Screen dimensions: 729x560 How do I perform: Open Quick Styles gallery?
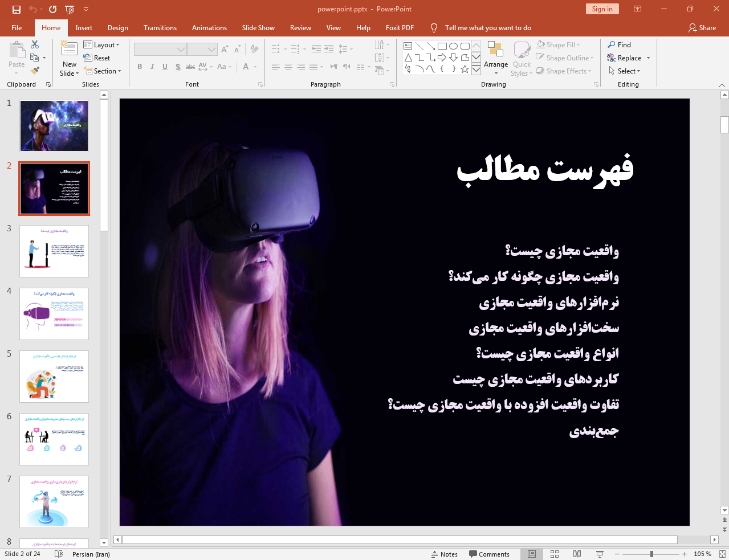(522, 59)
